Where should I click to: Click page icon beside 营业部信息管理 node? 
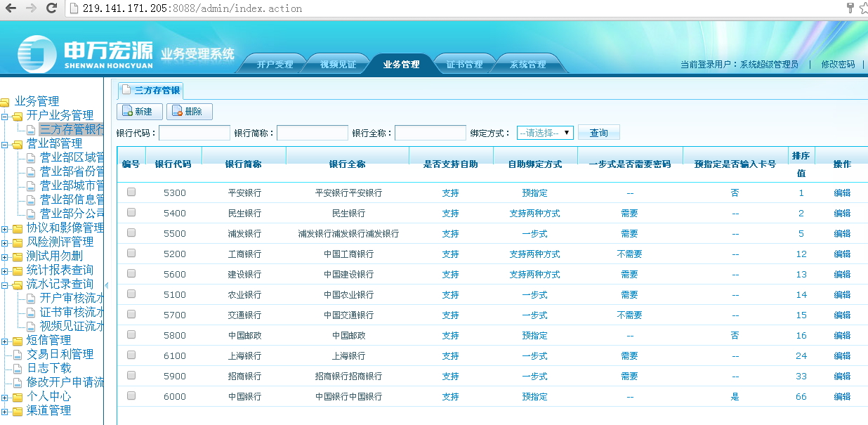tap(32, 200)
